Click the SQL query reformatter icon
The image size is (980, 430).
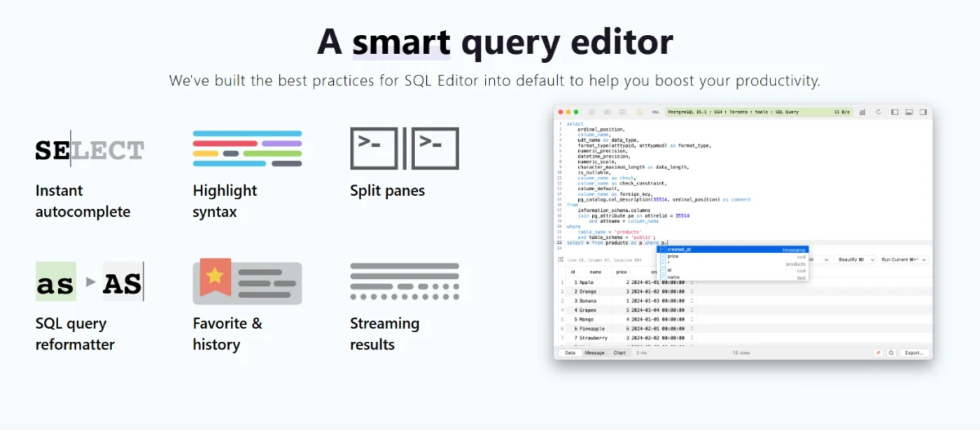click(89, 282)
